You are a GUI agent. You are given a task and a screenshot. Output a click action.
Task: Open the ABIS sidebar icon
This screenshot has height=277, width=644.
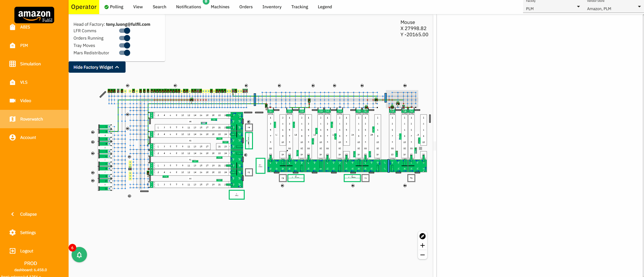point(13,27)
